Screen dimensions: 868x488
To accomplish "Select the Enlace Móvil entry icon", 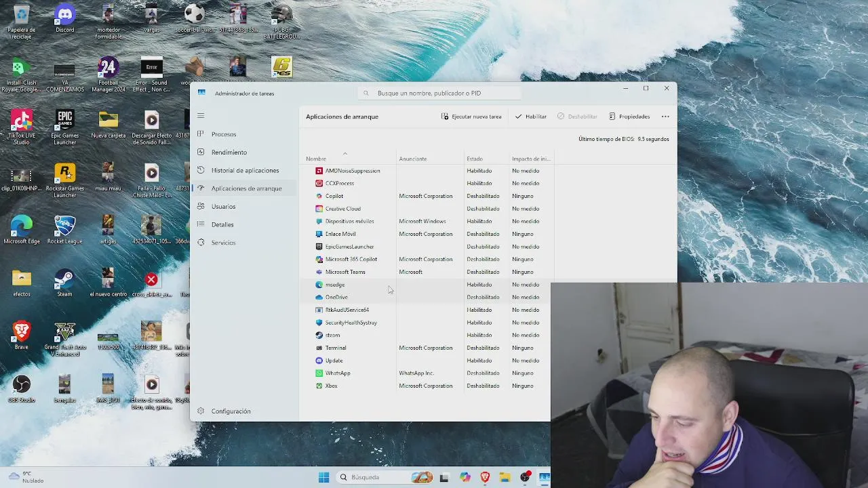I will pyautogui.click(x=319, y=234).
